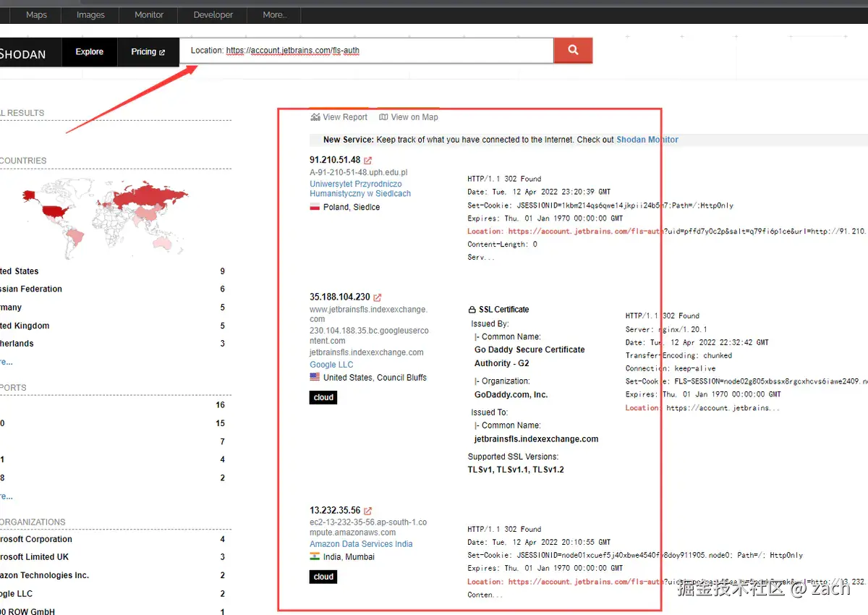The image size is (868, 615).
Task: Open the Developer menu item
Action: 213,14
